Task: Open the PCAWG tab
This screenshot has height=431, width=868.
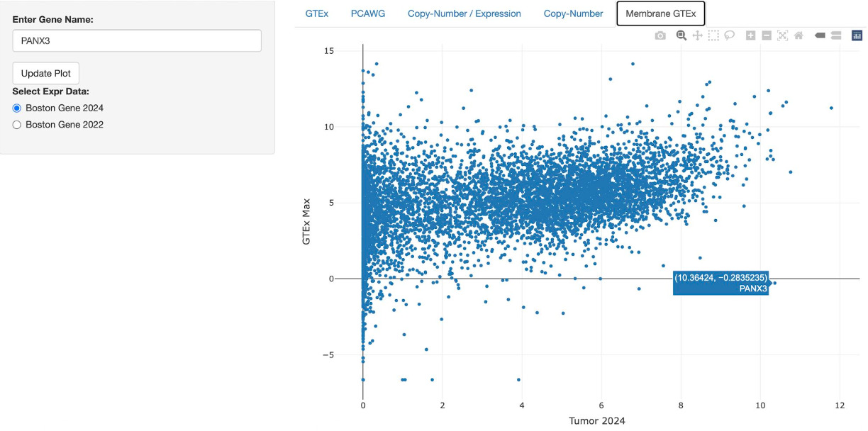Action: pyautogui.click(x=368, y=13)
